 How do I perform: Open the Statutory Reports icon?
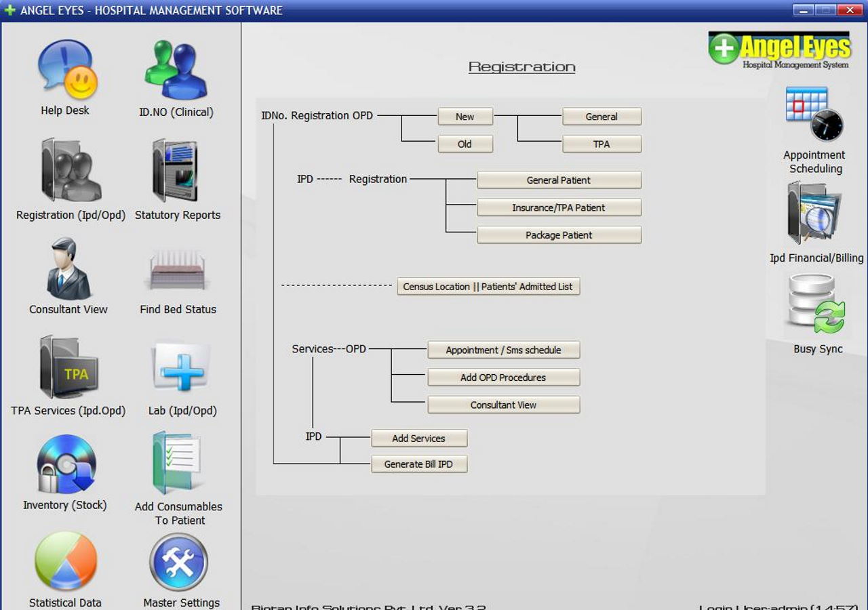pos(175,170)
